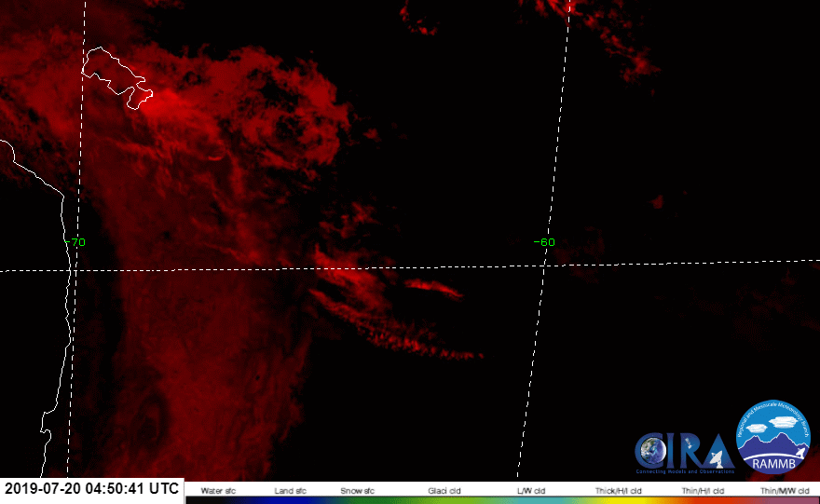Select the Land sfc legend label
This screenshot has width=820, height=504.
click(291, 489)
